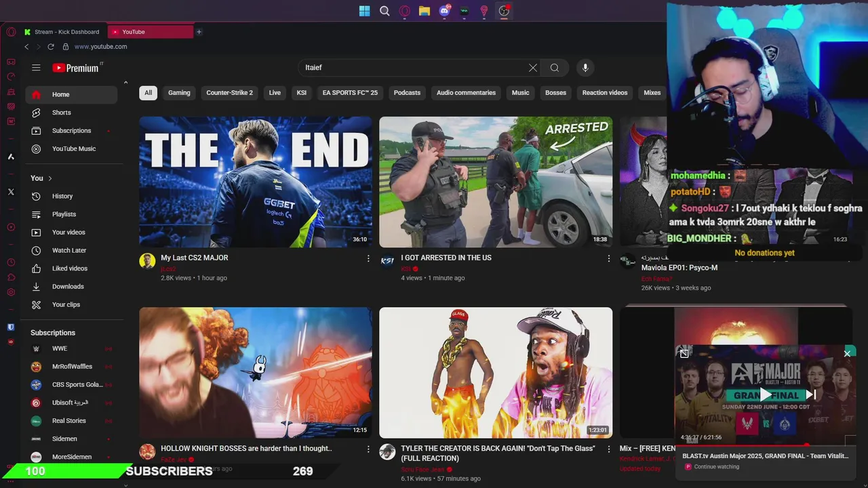Open OBS Studio from the taskbar

click(504, 11)
